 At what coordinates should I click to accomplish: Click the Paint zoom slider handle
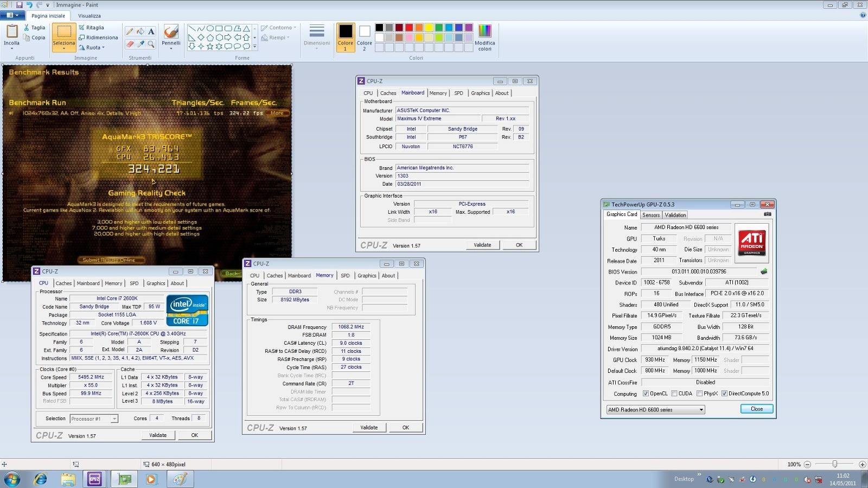pos(835,464)
